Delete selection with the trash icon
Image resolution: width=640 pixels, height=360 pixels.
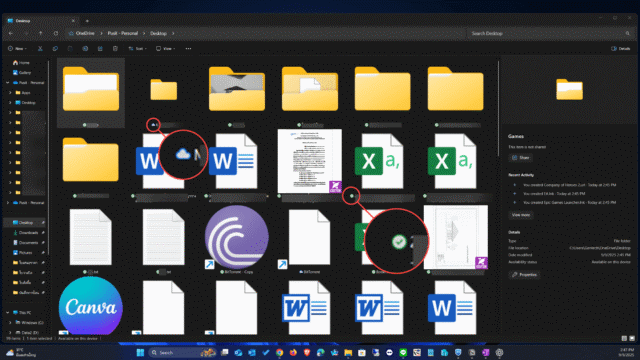115,49
